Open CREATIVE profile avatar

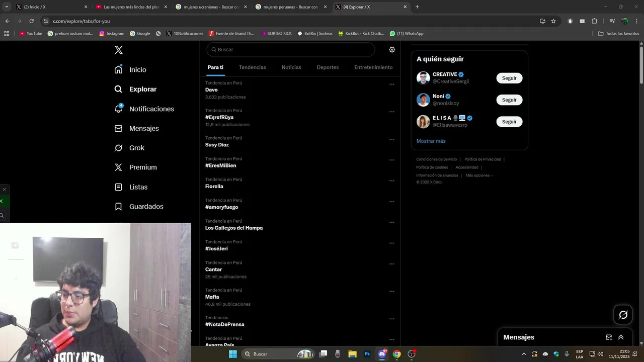pos(423,78)
